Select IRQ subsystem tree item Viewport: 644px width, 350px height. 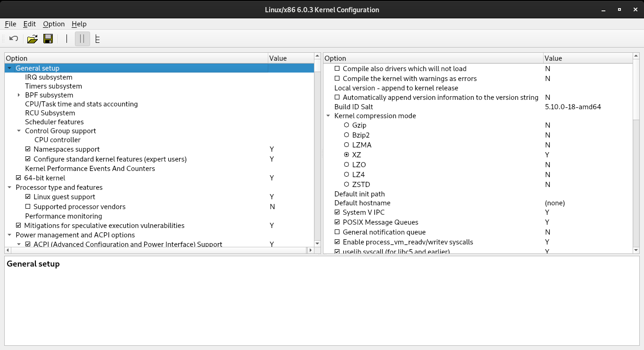click(49, 77)
